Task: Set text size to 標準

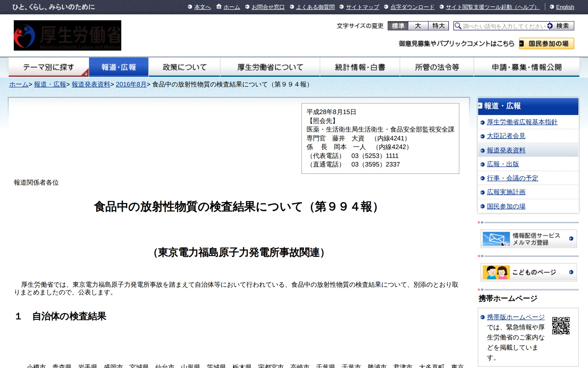Action: click(x=398, y=26)
